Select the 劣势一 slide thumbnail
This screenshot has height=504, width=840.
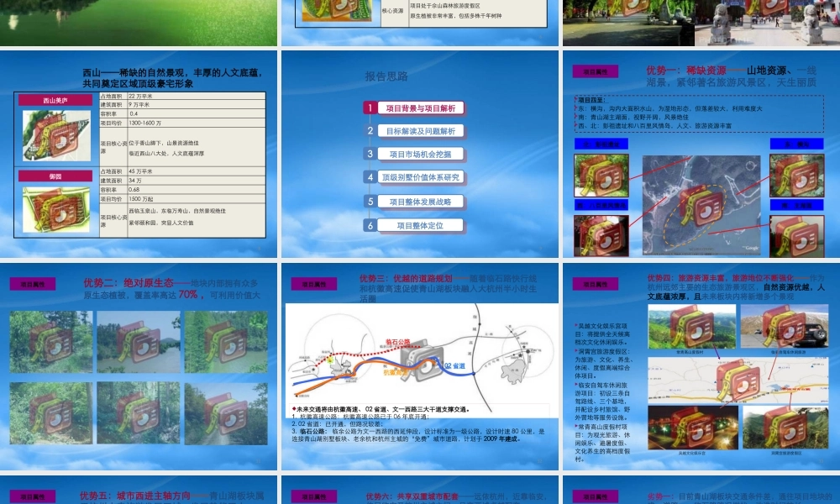click(701, 490)
